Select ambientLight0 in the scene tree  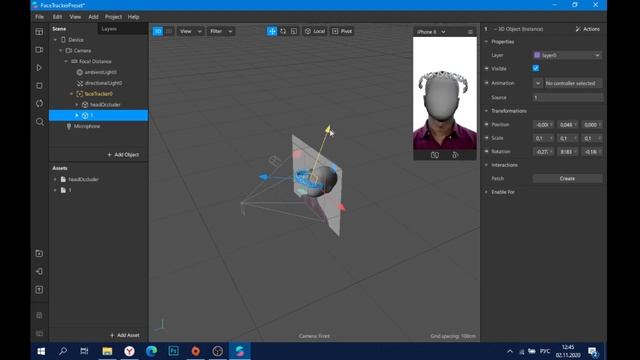tap(100, 72)
